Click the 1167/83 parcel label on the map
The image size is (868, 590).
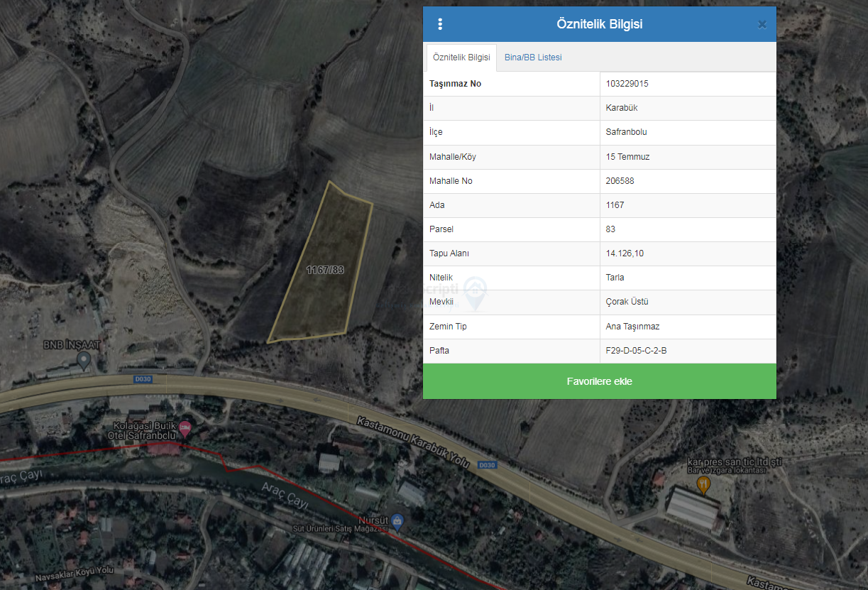click(325, 270)
